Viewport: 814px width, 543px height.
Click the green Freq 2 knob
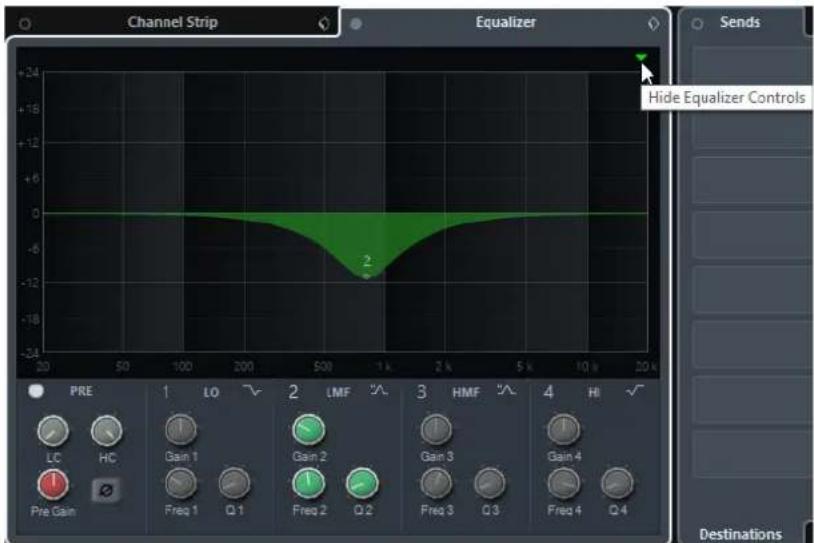click(309, 483)
